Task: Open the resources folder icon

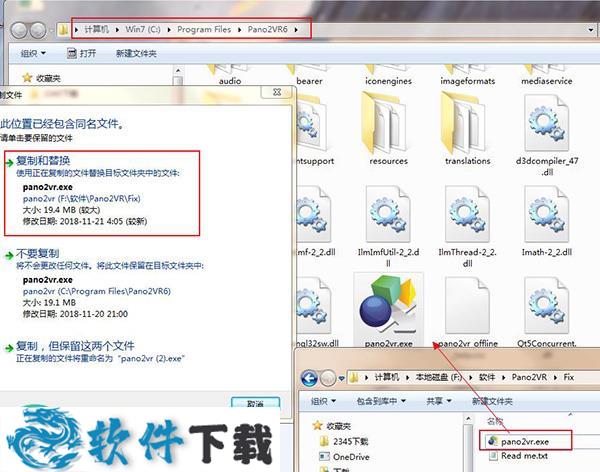Action: pyautogui.click(x=385, y=123)
